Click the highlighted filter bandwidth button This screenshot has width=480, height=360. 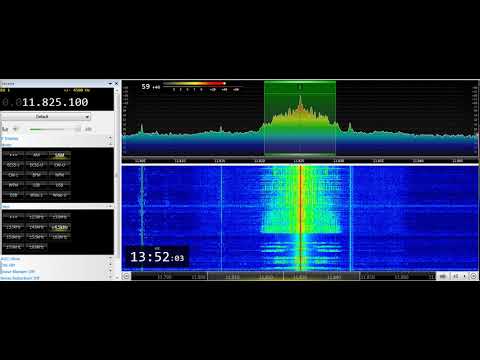tap(59, 227)
